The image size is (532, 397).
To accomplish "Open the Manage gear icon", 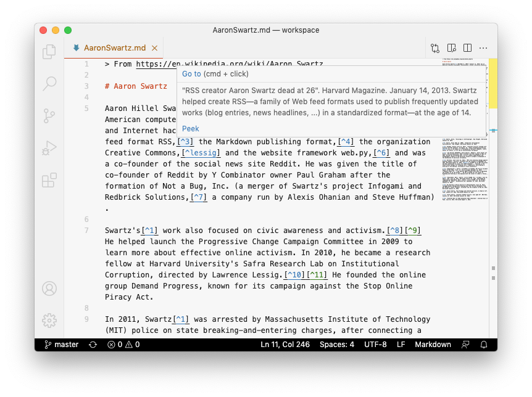I will click(x=49, y=321).
